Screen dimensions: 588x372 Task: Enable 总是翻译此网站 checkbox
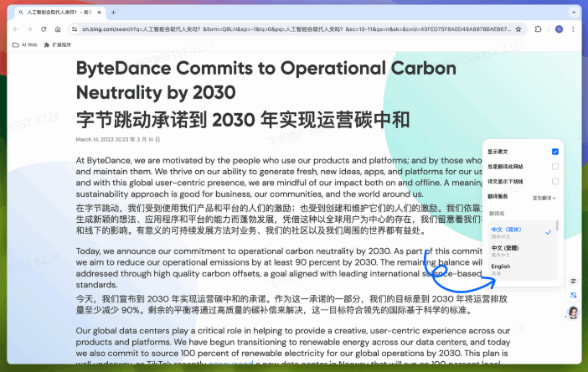coord(555,167)
